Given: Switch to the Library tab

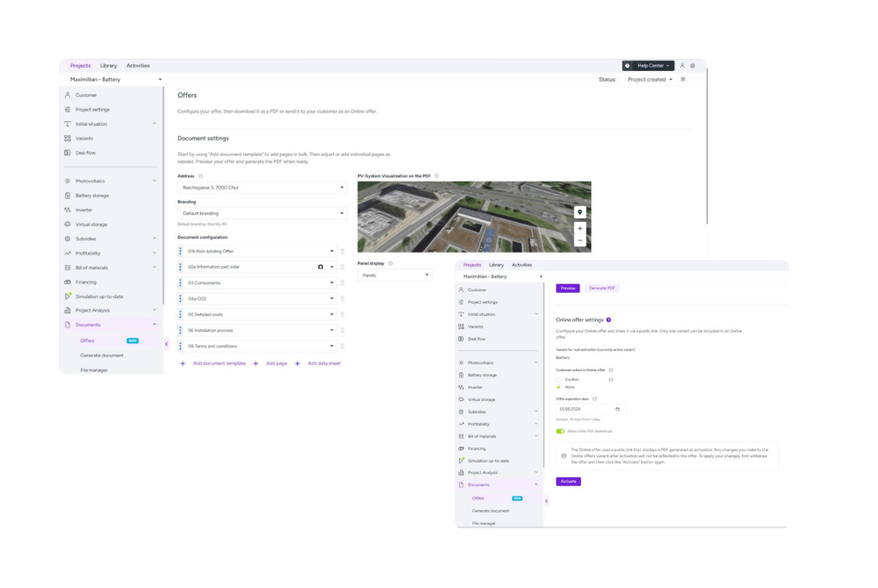Looking at the screenshot, I should (x=108, y=66).
